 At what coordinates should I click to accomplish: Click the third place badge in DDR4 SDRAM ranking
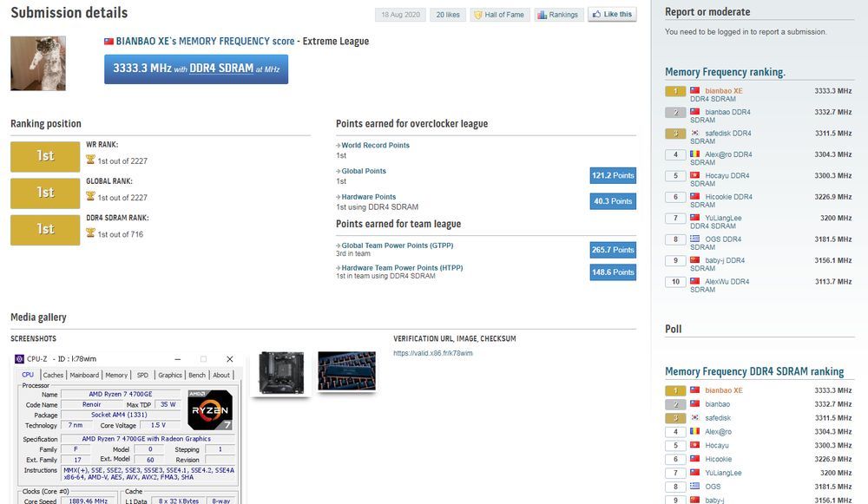tap(675, 418)
